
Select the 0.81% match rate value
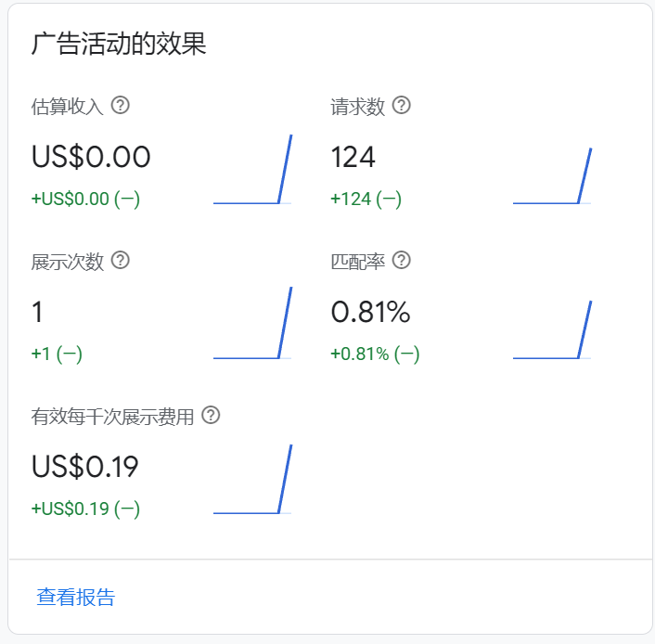click(x=370, y=313)
